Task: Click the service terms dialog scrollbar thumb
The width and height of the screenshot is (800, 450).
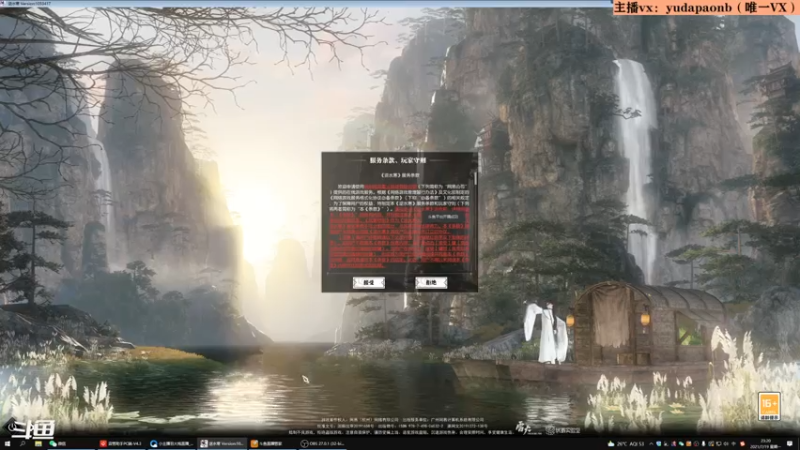Action: click(476, 178)
